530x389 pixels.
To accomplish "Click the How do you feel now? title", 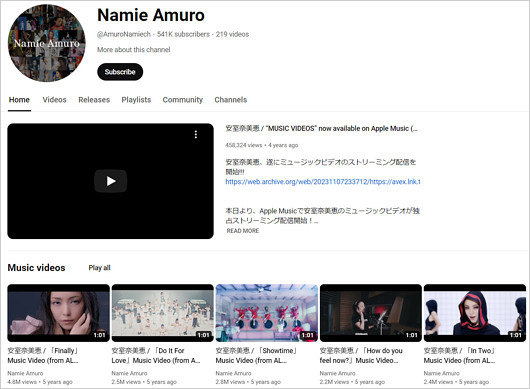I will [x=361, y=356].
